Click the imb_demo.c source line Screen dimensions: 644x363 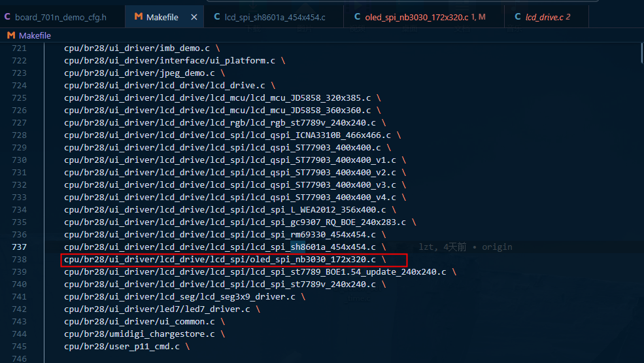[x=142, y=48]
